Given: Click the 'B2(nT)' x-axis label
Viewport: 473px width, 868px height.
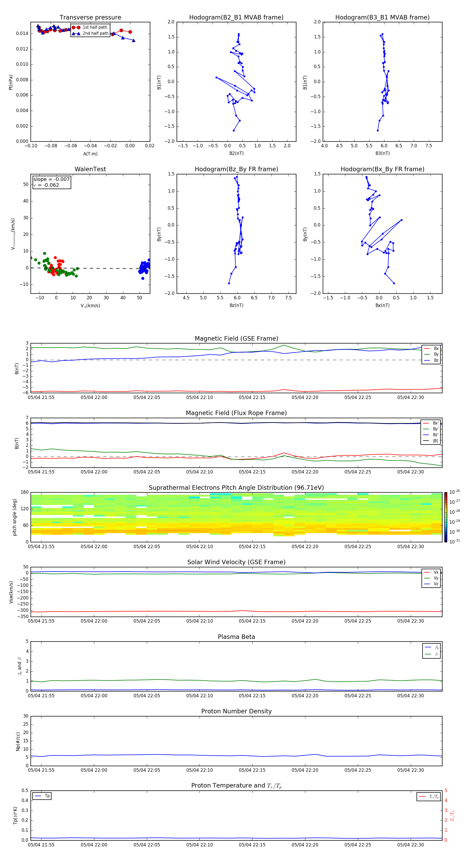Looking at the screenshot, I should point(236,153).
